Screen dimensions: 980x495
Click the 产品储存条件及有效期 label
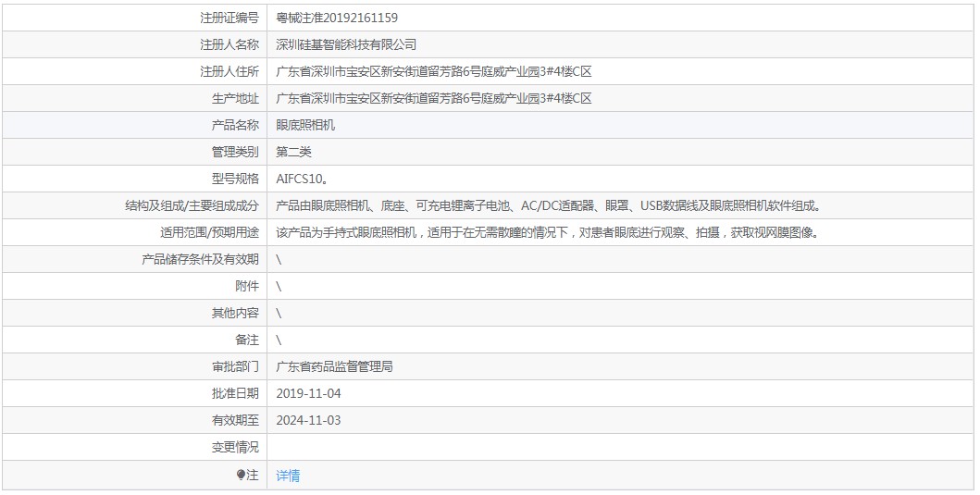[200, 259]
